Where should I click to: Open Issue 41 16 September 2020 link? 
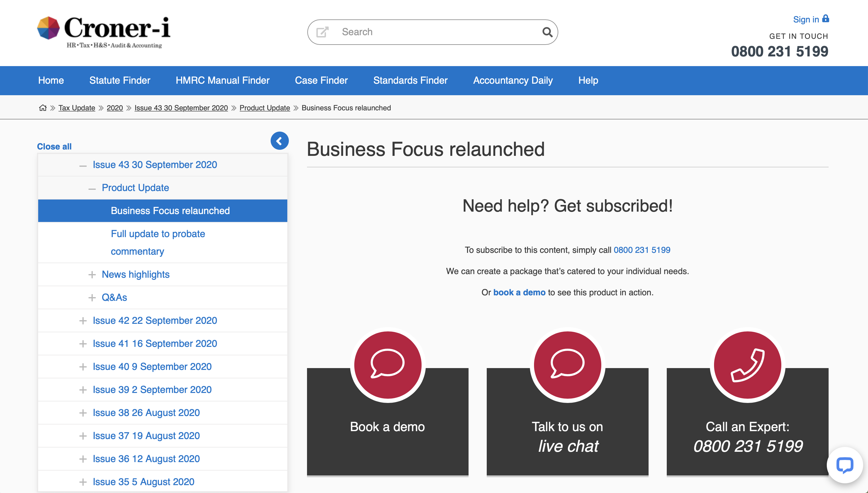(155, 343)
